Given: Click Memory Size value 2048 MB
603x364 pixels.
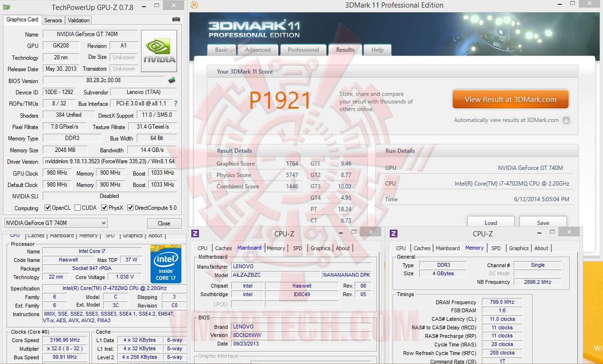Looking at the screenshot, I should click(66, 150).
